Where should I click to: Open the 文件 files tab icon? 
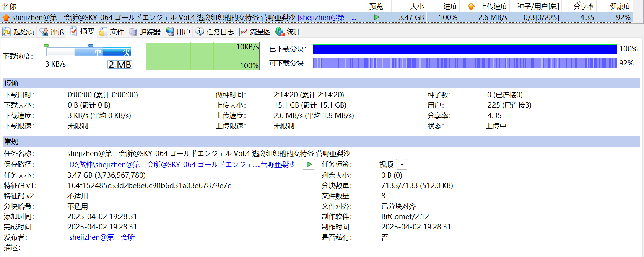click(103, 32)
